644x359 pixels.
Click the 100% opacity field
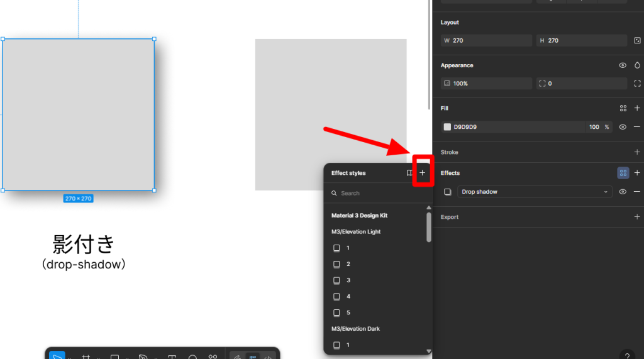pyautogui.click(x=486, y=84)
